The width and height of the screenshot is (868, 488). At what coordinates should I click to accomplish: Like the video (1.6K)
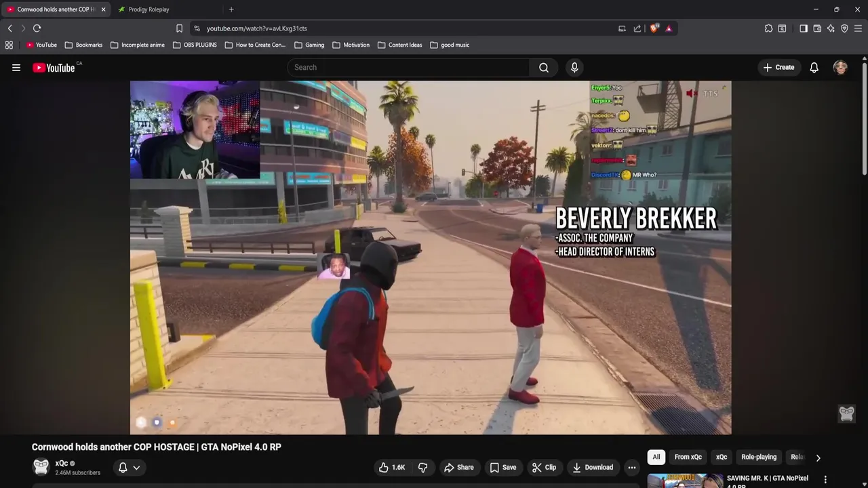click(392, 467)
